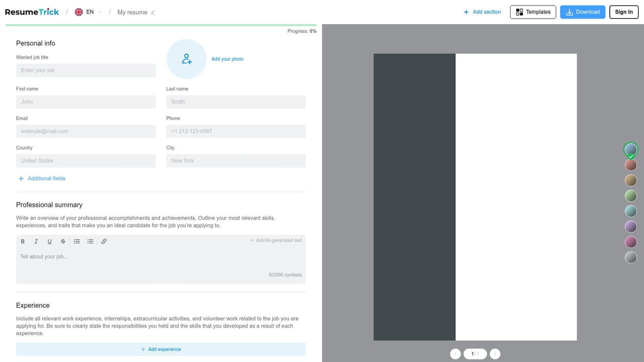Edit resume name pencil icon
The height and width of the screenshot is (362, 644).
pyautogui.click(x=153, y=12)
